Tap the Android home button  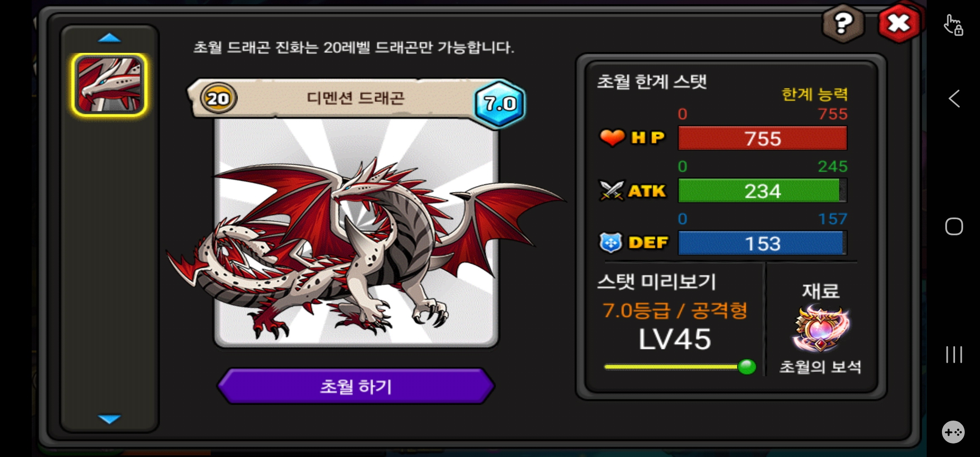pyautogui.click(x=954, y=226)
